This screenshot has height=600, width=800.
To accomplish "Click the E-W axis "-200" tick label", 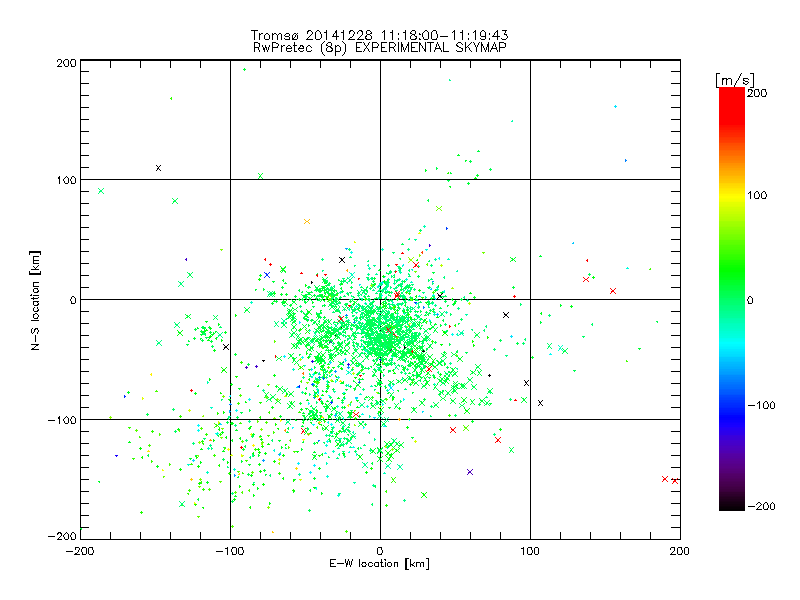I will (80, 551).
